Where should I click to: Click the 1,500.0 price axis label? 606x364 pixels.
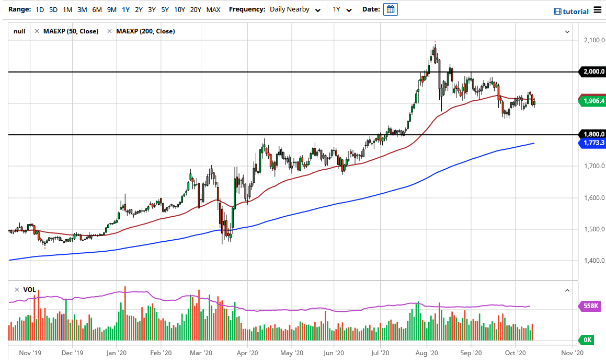click(x=594, y=229)
